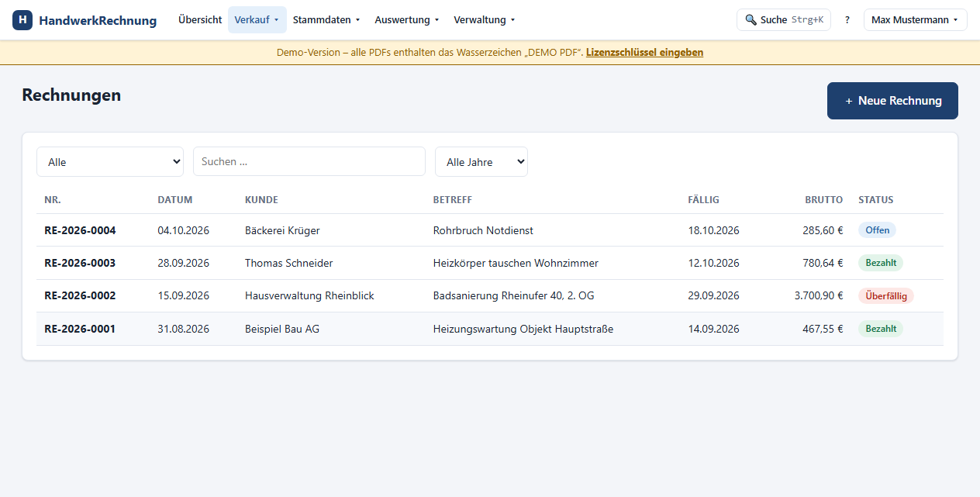Image resolution: width=980 pixels, height=497 pixels.
Task: Click the Brutto column header
Action: pos(823,200)
